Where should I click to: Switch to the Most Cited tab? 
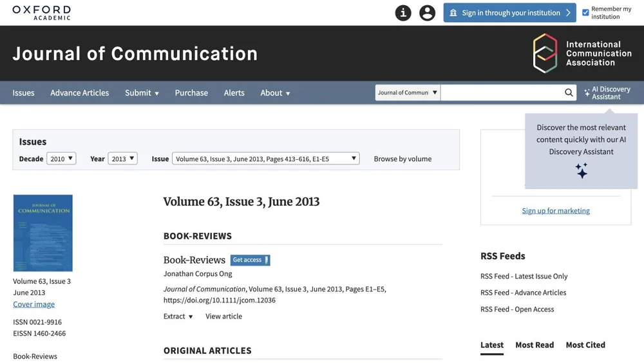click(x=585, y=345)
